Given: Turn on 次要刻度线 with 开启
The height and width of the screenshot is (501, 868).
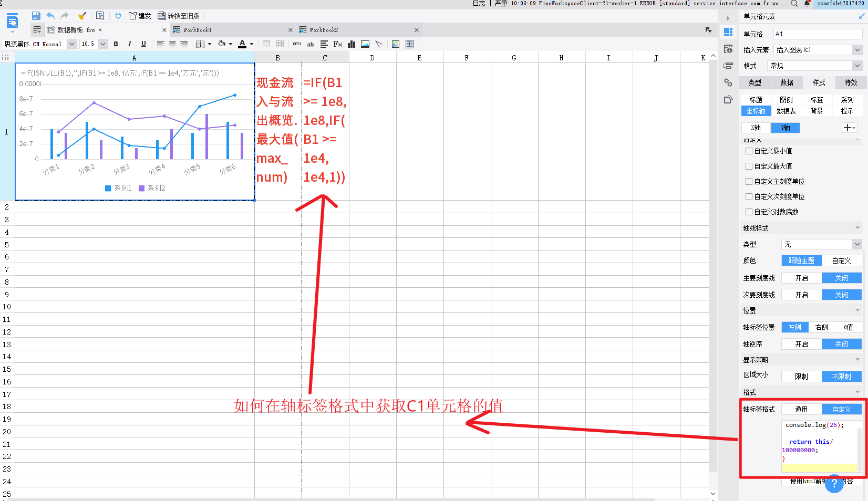Looking at the screenshot, I should click(x=801, y=295).
